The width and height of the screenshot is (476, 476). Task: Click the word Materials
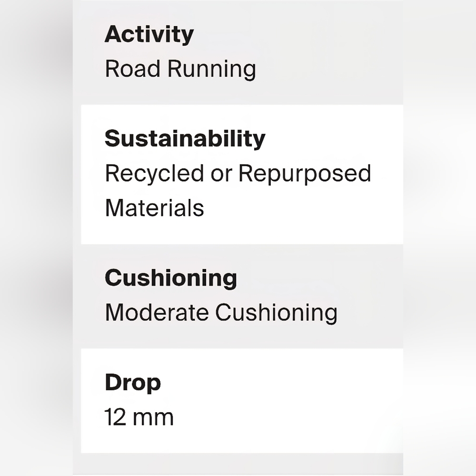tap(154, 208)
